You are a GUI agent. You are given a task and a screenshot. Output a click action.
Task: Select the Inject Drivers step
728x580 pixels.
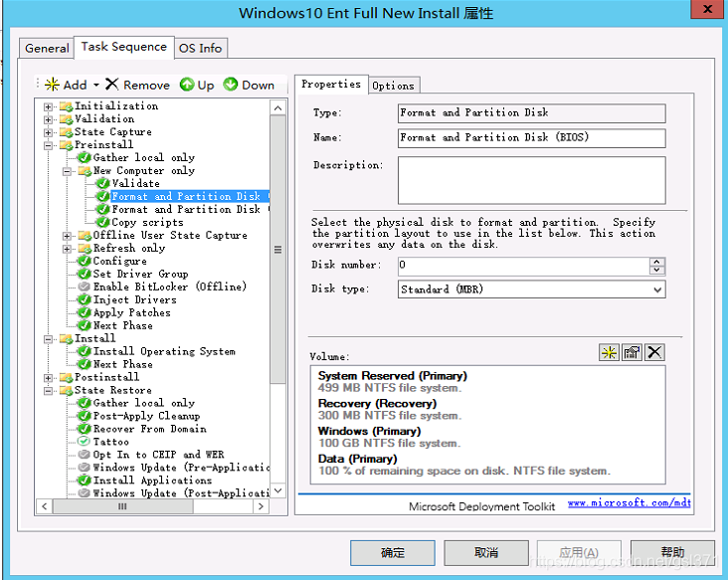click(134, 300)
